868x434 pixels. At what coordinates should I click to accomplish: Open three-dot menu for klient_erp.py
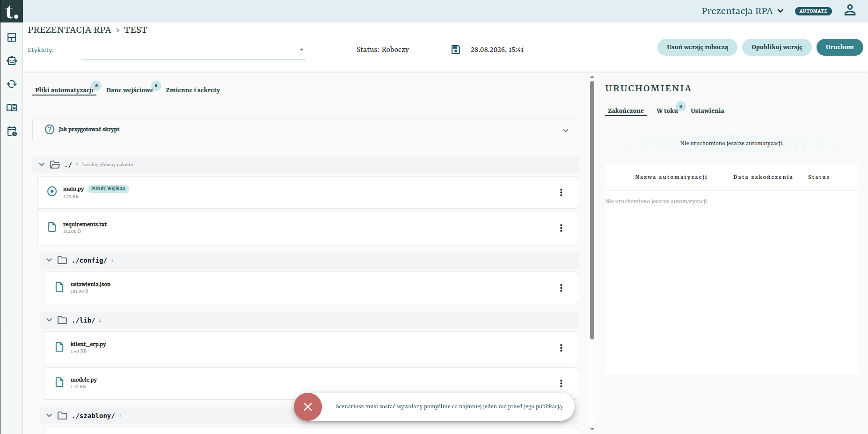[x=561, y=348]
